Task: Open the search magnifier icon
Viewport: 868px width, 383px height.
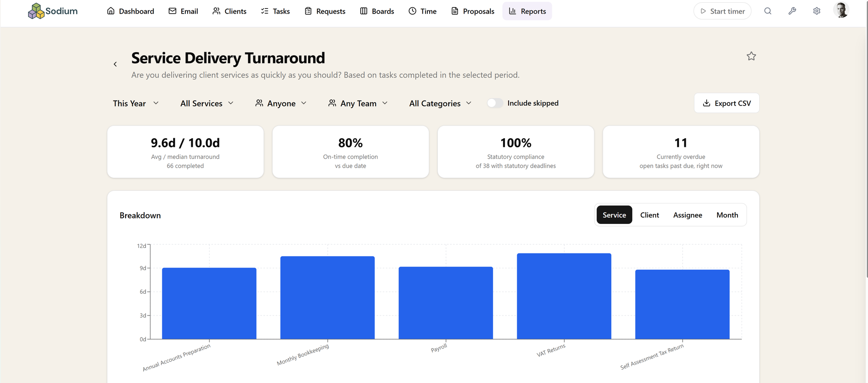Action: click(768, 11)
